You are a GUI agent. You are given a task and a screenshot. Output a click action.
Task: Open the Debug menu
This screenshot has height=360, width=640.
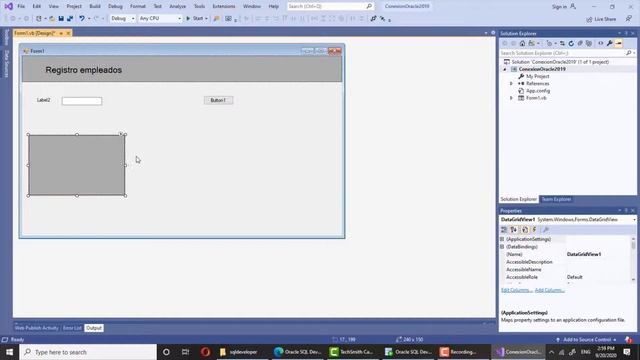coord(115,7)
